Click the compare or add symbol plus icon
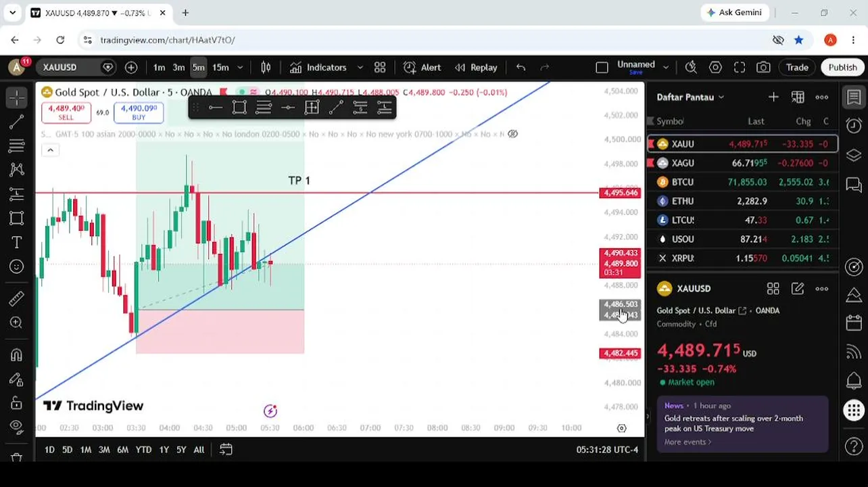The width and height of the screenshot is (868, 487). (x=131, y=67)
